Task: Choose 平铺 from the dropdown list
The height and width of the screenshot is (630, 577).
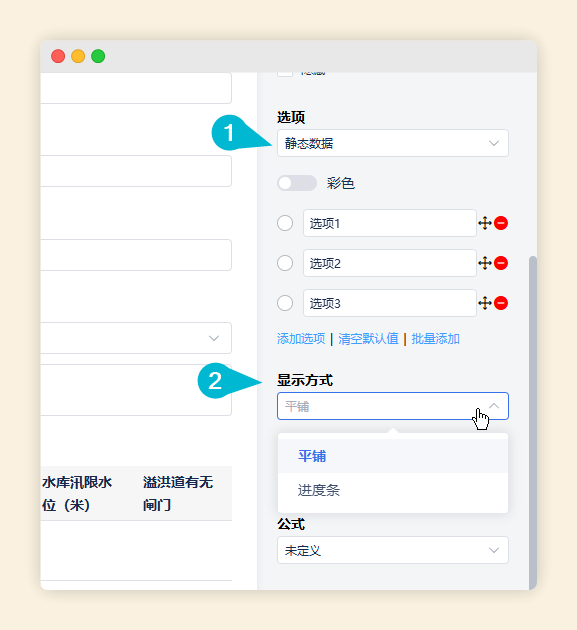Action: pyautogui.click(x=393, y=456)
